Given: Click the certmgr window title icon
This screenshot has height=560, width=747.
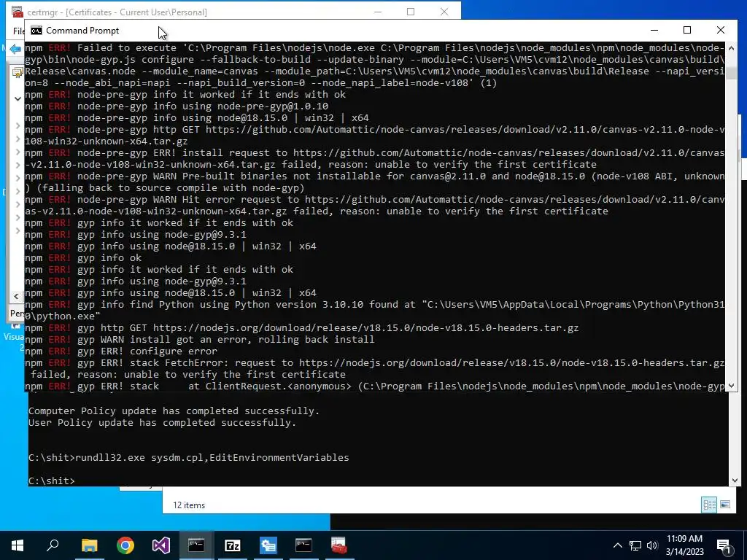Looking at the screenshot, I should pos(18,12).
